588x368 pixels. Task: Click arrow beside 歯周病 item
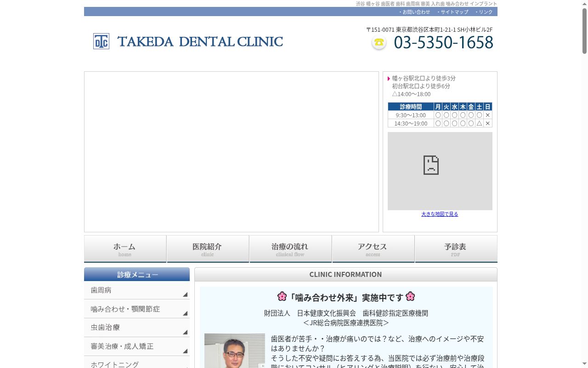(x=185, y=294)
